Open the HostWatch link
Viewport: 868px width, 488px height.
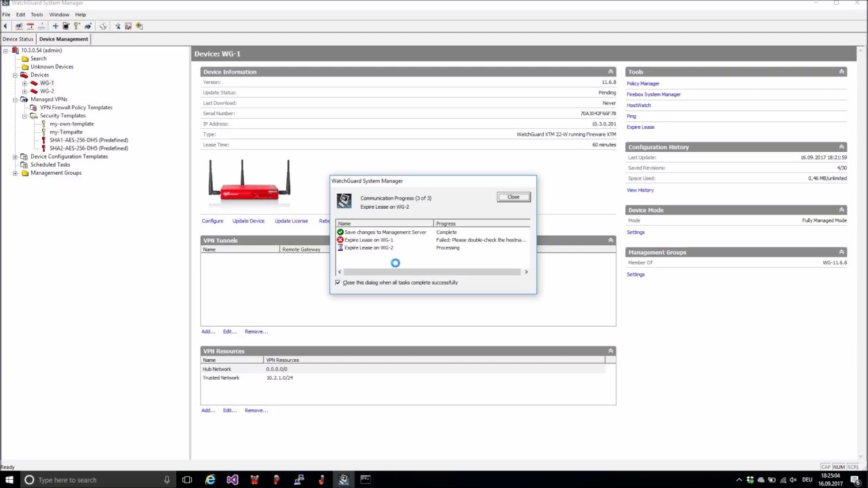point(639,105)
